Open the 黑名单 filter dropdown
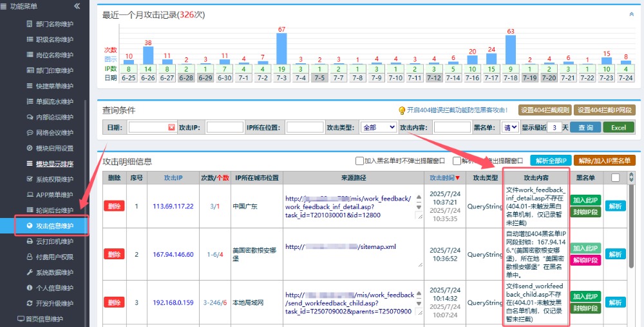The width and height of the screenshot is (644, 327). click(510, 128)
